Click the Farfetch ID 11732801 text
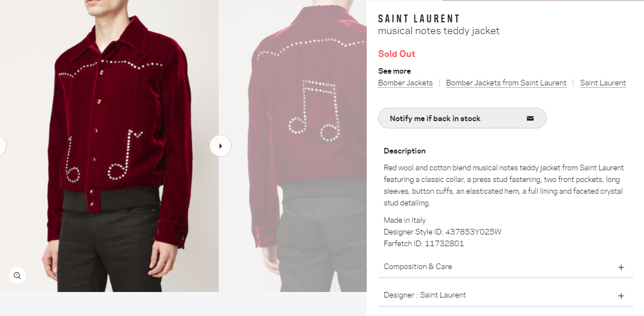This screenshot has width=644, height=316. pyautogui.click(x=424, y=243)
